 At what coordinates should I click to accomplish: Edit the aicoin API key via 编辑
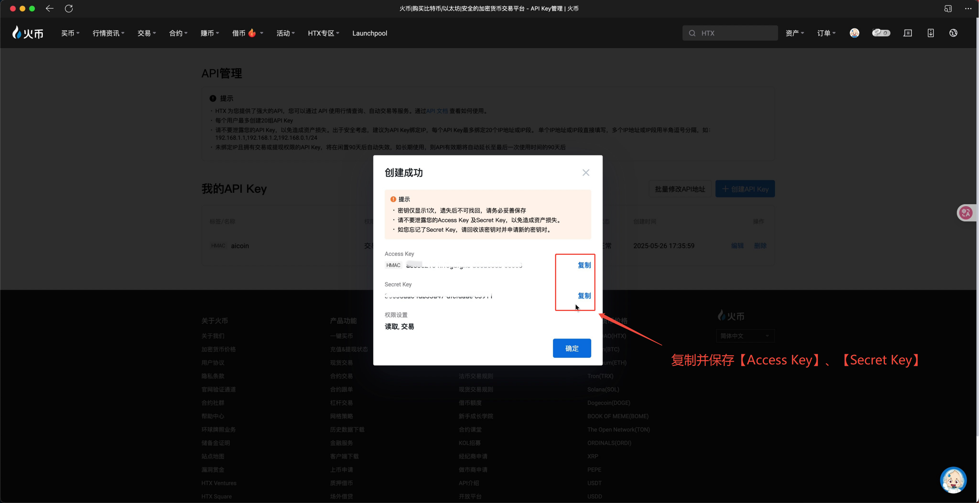pos(737,246)
